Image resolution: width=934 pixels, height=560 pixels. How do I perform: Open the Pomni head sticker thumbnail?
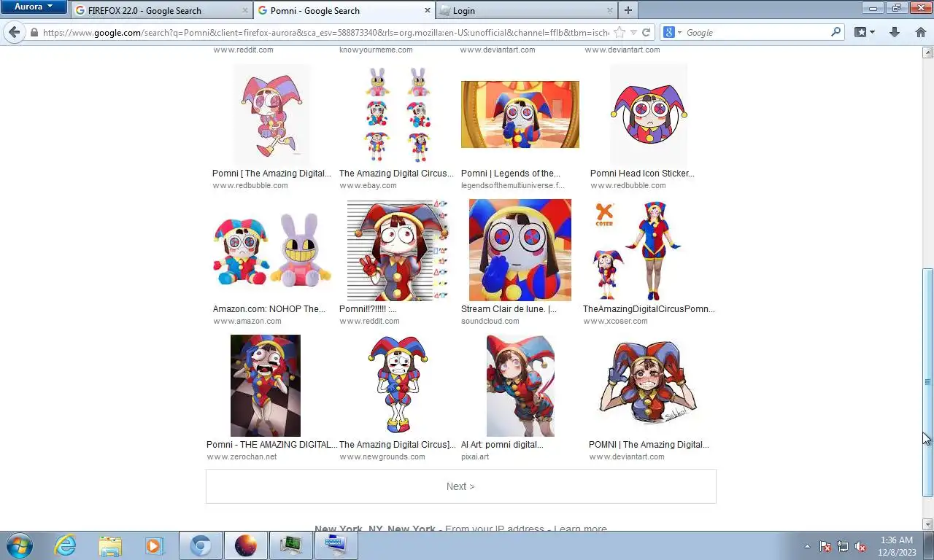(649, 114)
